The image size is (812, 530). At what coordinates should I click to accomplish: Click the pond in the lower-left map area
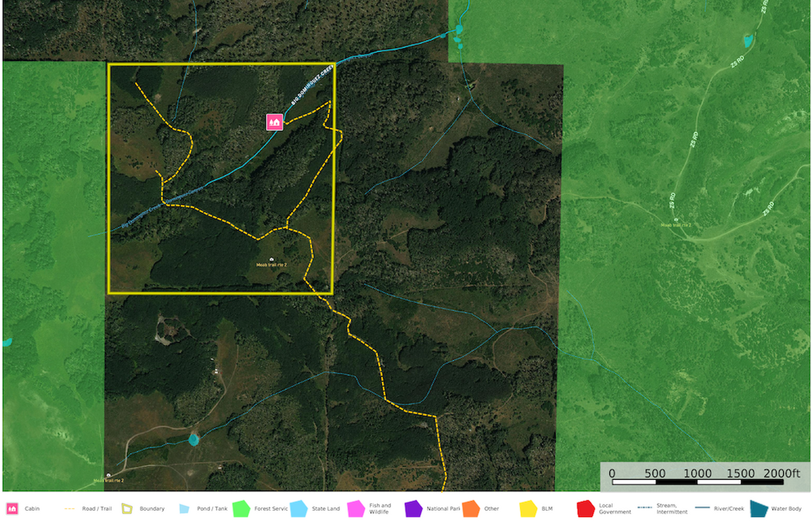tap(194, 438)
